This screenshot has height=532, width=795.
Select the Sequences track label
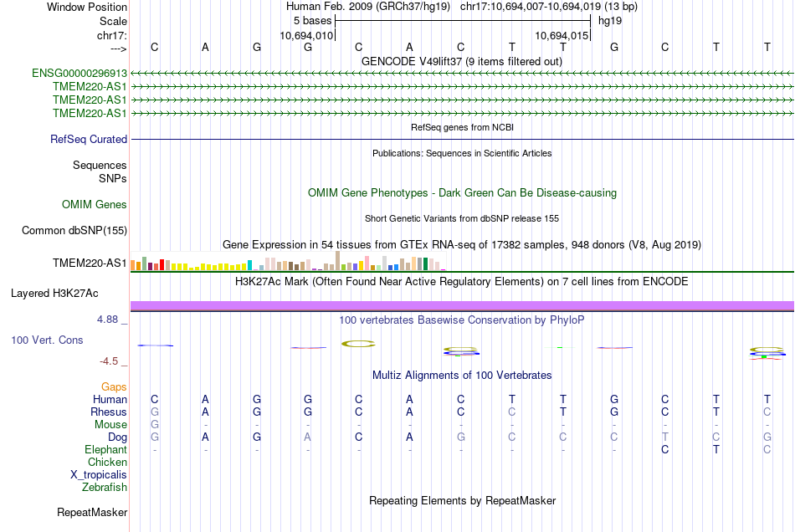coord(100,165)
